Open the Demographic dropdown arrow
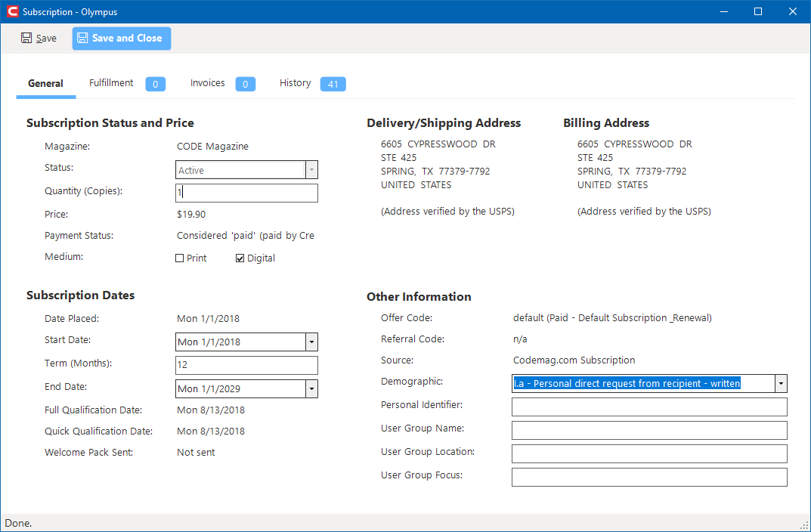The width and height of the screenshot is (811, 532). pos(781,384)
